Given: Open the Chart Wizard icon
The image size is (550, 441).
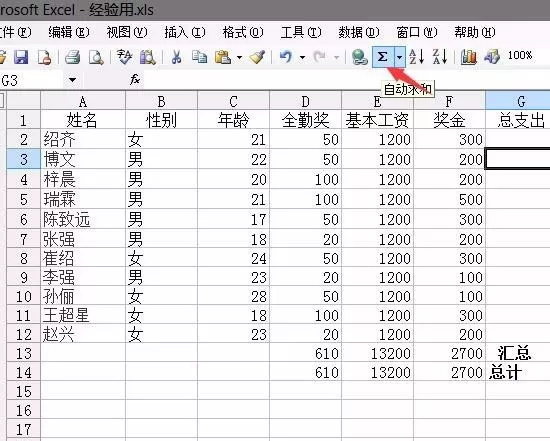Looking at the screenshot, I should (469, 57).
